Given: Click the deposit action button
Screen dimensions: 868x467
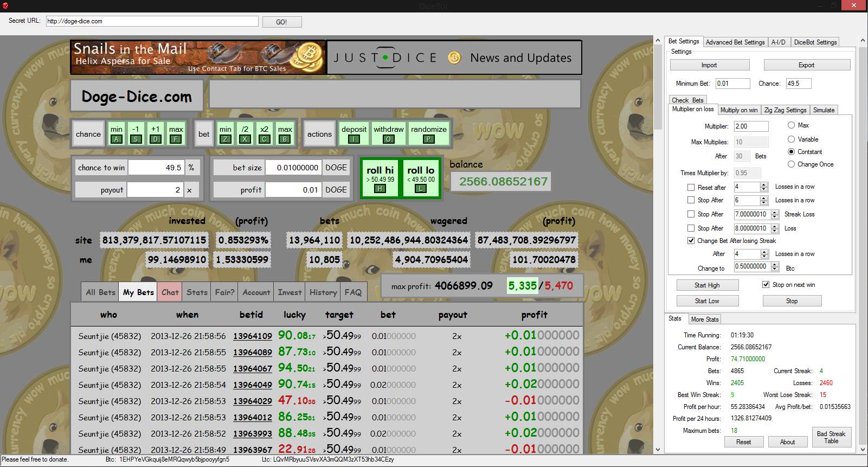Looking at the screenshot, I should click(x=354, y=134).
